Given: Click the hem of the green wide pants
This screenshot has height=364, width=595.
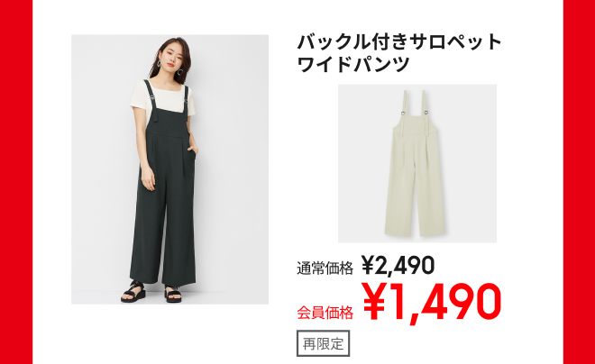Looking at the screenshot, I should pos(415,232).
